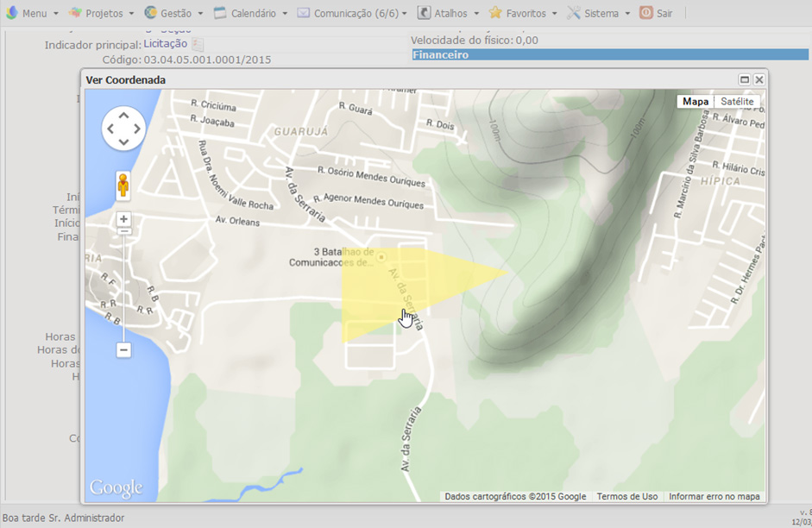Switch map to Satélite view

(x=737, y=102)
